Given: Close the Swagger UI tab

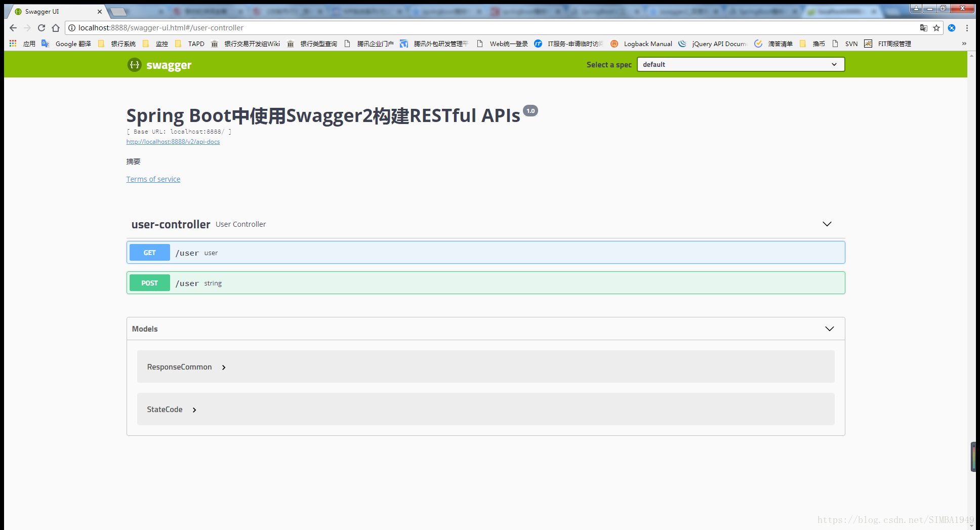Looking at the screenshot, I should point(99,11).
